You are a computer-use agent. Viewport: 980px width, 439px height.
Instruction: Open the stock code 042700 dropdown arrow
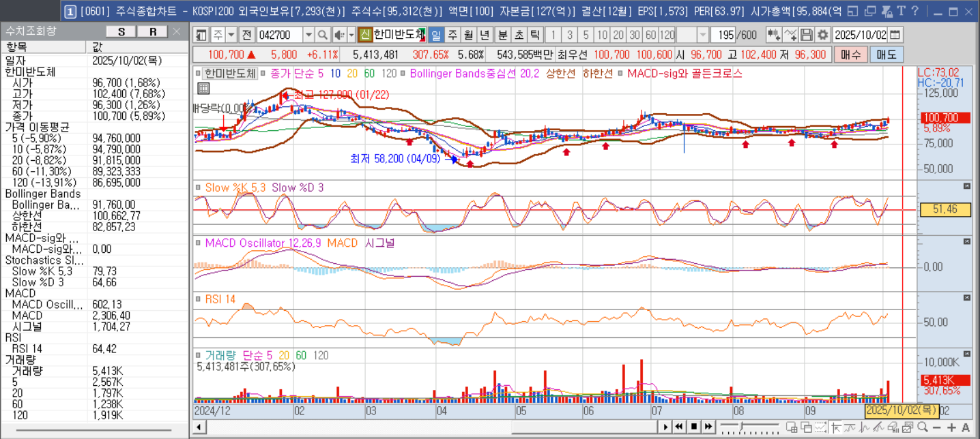click(308, 35)
